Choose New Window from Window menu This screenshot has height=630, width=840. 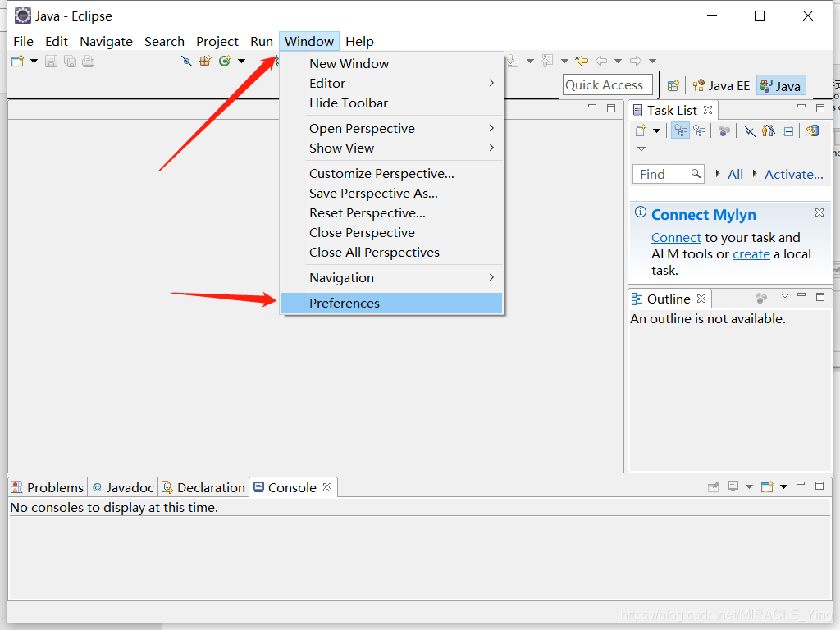[391, 63]
